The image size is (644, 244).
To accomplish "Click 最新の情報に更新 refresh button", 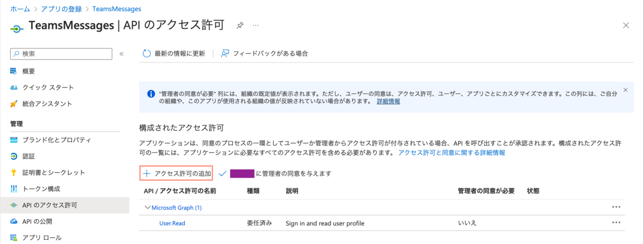I will 174,54.
